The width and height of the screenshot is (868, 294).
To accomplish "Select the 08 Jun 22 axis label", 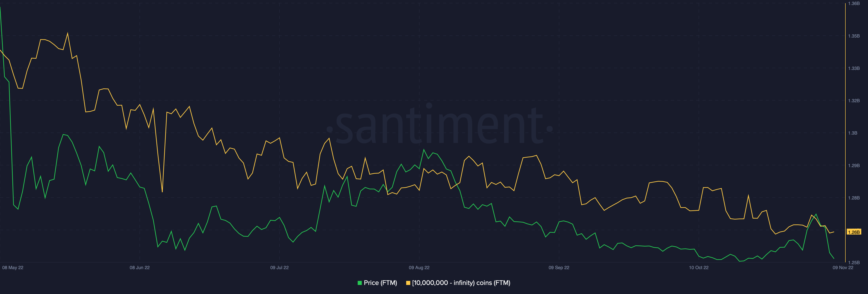I will click(139, 268).
